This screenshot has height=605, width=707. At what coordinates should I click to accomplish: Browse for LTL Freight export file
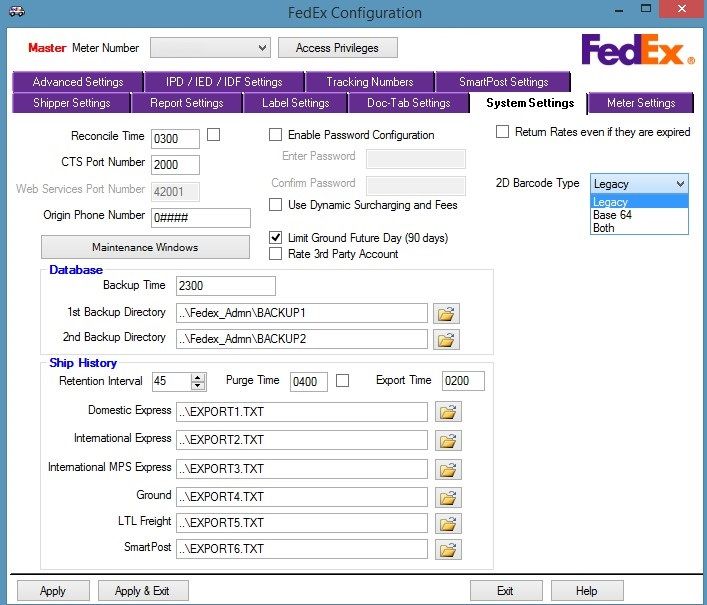point(448,523)
